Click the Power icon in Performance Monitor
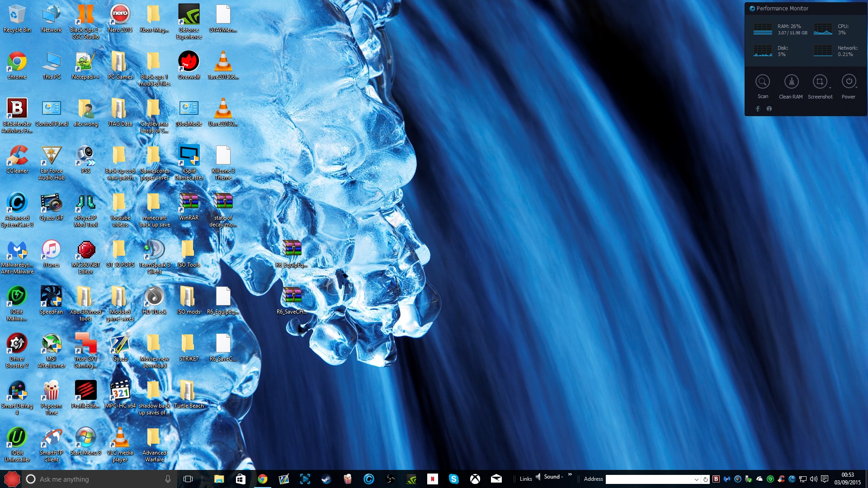The height and width of the screenshot is (488, 868). tap(849, 82)
